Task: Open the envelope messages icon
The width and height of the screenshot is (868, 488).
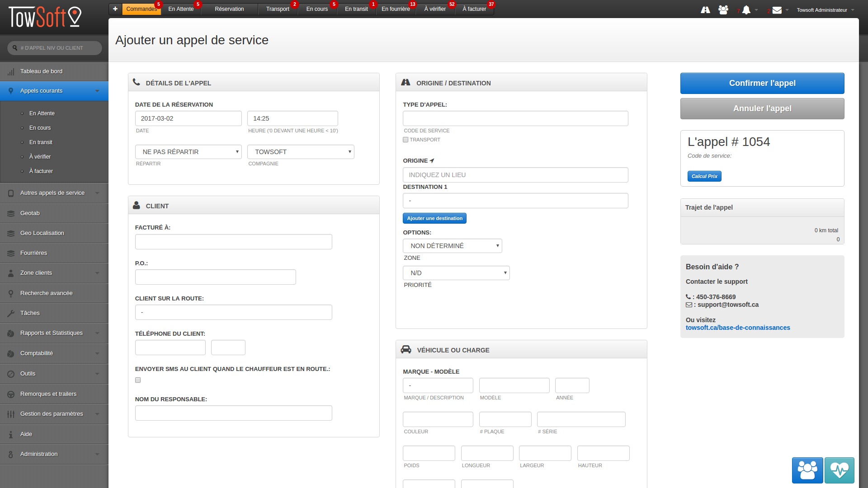Action: click(x=777, y=10)
